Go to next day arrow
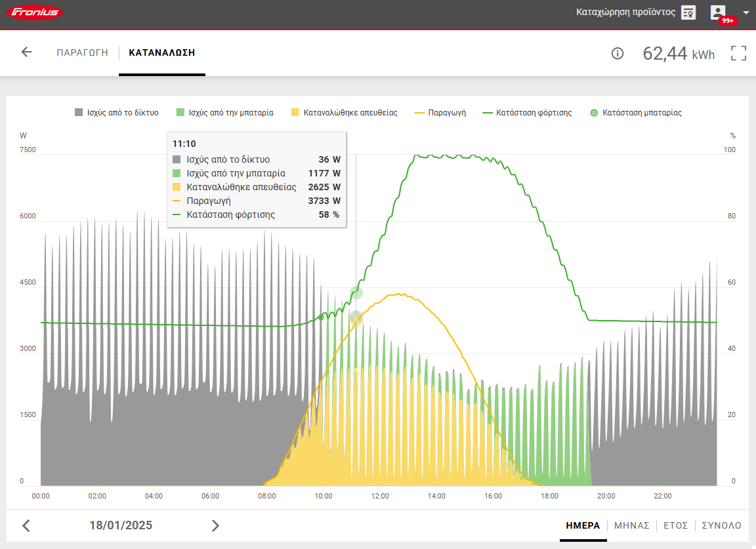756x549 pixels. tap(215, 525)
